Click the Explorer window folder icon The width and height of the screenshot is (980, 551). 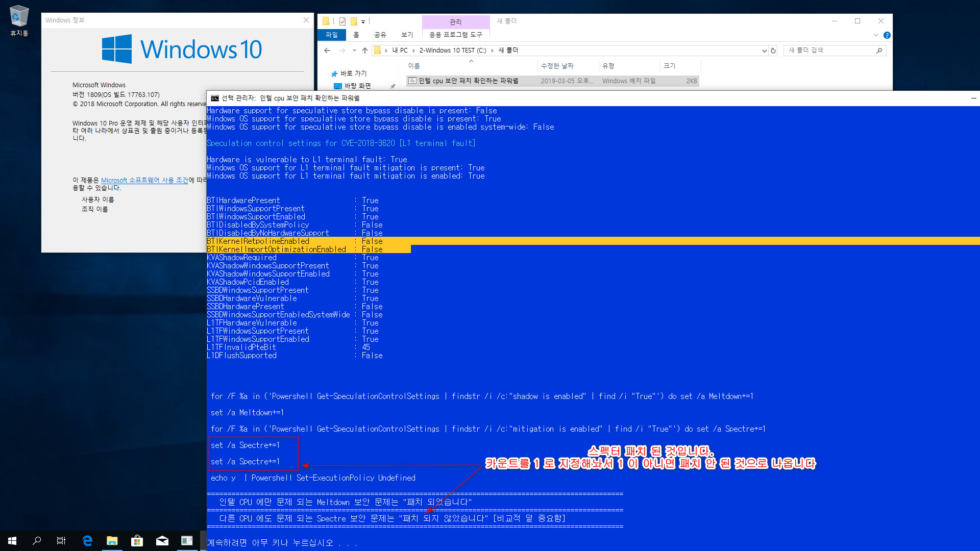[x=326, y=21]
